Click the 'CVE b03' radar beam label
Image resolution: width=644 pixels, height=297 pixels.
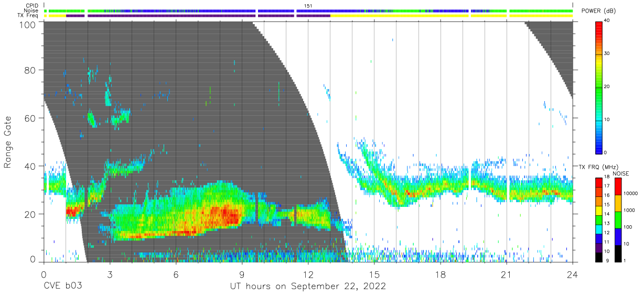point(62,287)
